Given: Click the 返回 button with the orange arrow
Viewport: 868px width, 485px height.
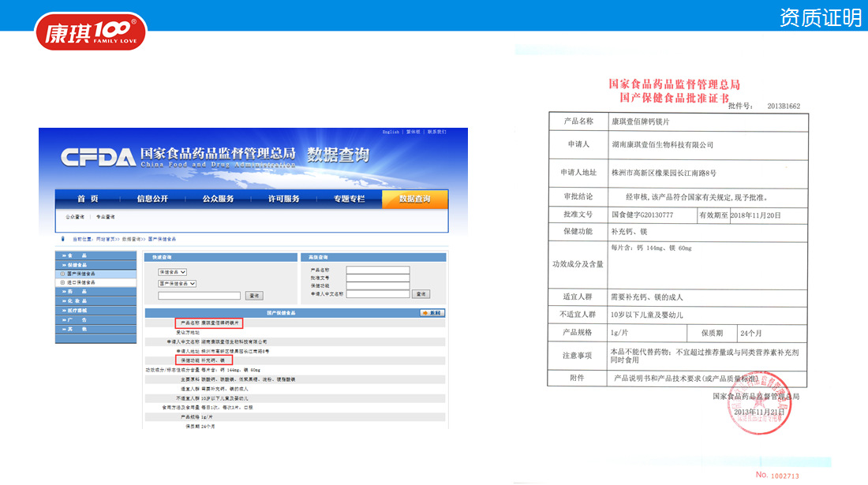Looking at the screenshot, I should click(432, 313).
